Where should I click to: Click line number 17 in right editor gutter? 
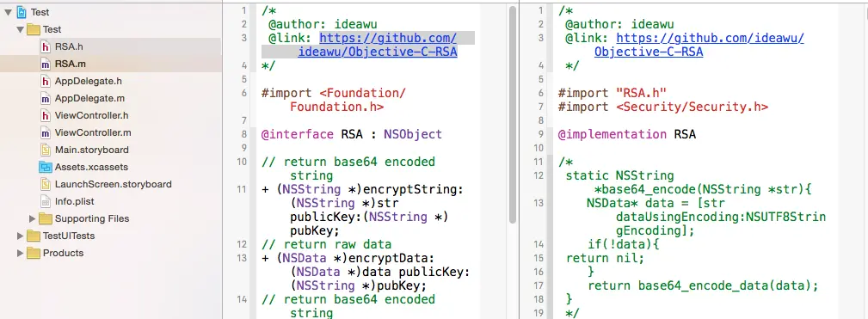pos(539,285)
